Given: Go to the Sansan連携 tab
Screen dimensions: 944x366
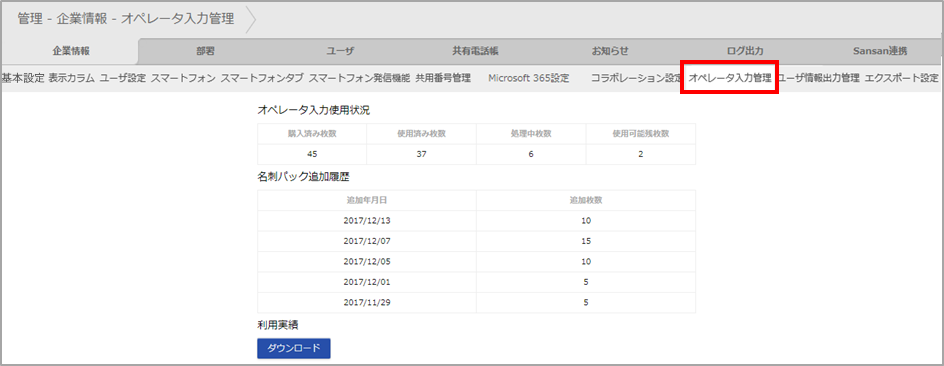Looking at the screenshot, I should tap(880, 52).
